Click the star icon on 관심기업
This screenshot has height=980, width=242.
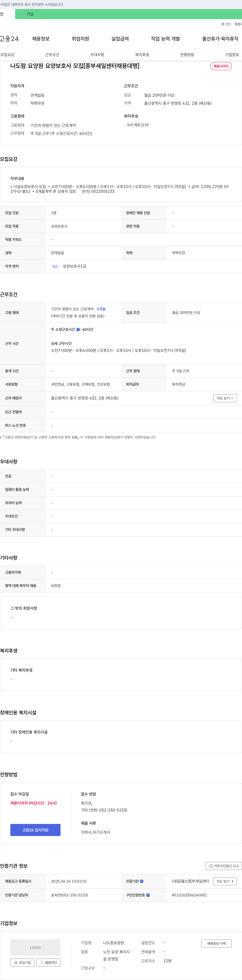(x=16, y=962)
